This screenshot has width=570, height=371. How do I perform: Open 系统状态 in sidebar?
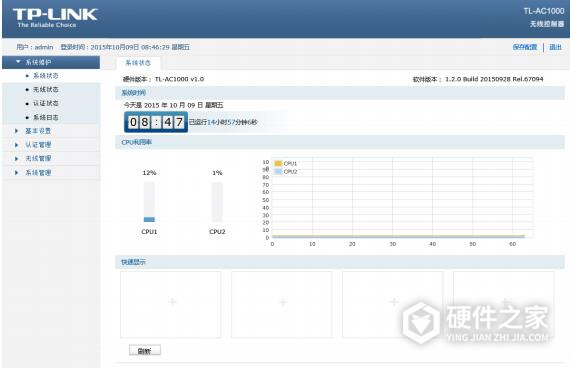point(46,76)
